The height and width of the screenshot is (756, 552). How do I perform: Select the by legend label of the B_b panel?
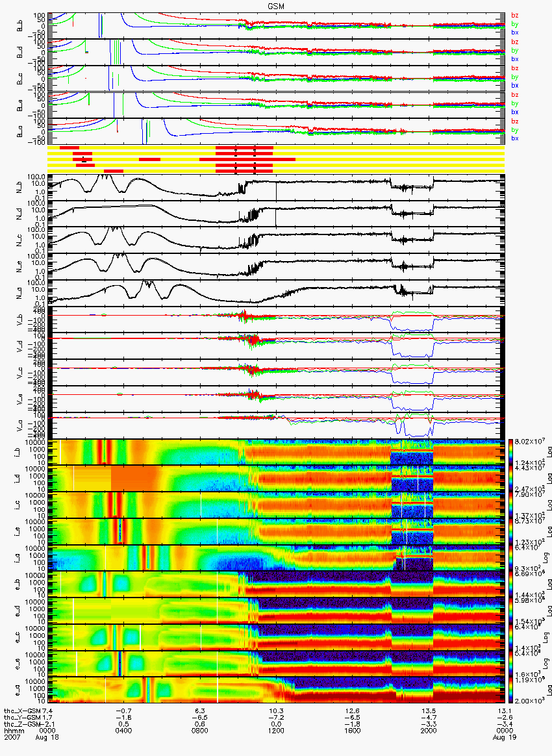click(x=515, y=23)
